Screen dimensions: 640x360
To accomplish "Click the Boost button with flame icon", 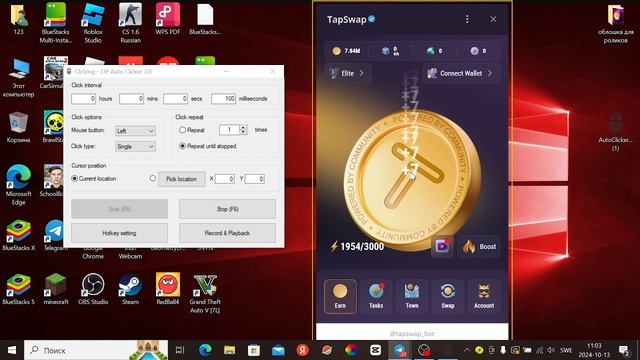I will pos(479,247).
